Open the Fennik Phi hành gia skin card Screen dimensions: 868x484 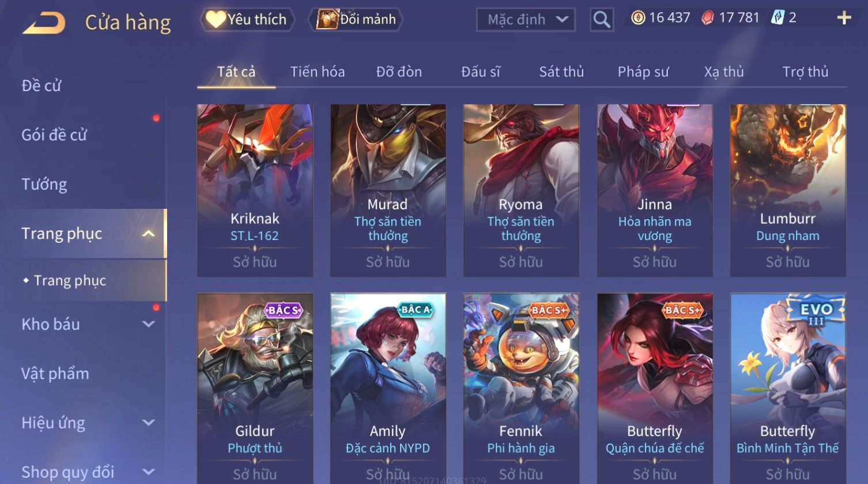[521, 388]
